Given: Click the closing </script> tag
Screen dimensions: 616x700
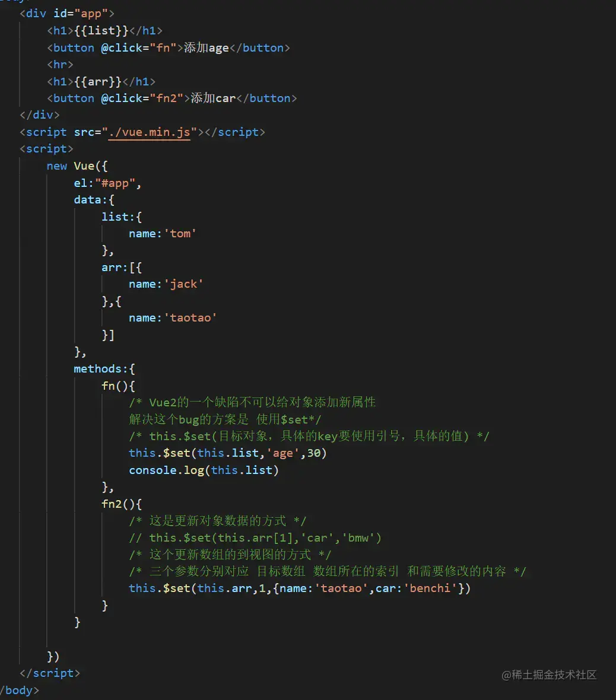Looking at the screenshot, I should click(50, 673).
